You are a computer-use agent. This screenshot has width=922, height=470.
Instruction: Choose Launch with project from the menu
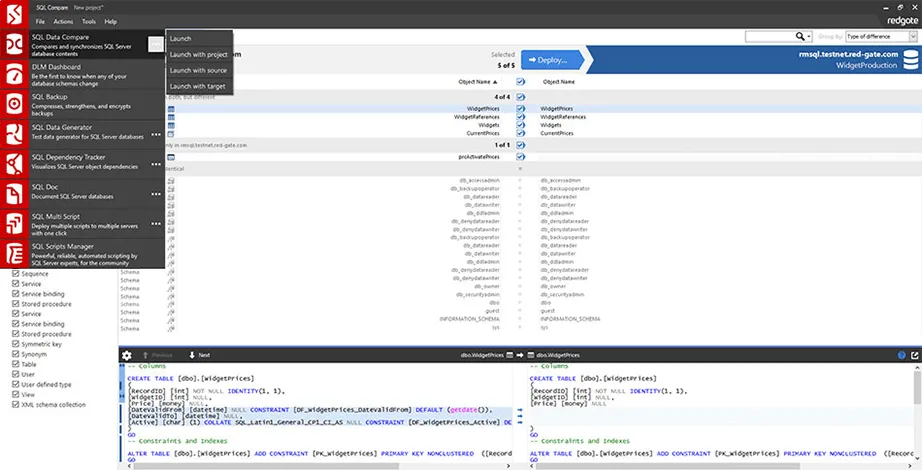click(199, 55)
